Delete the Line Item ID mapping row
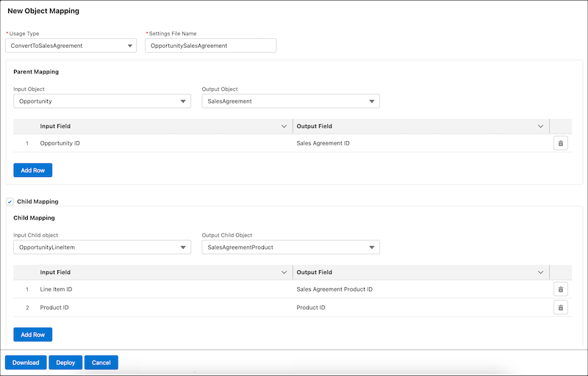The height and width of the screenshot is (376, 588). 560,289
